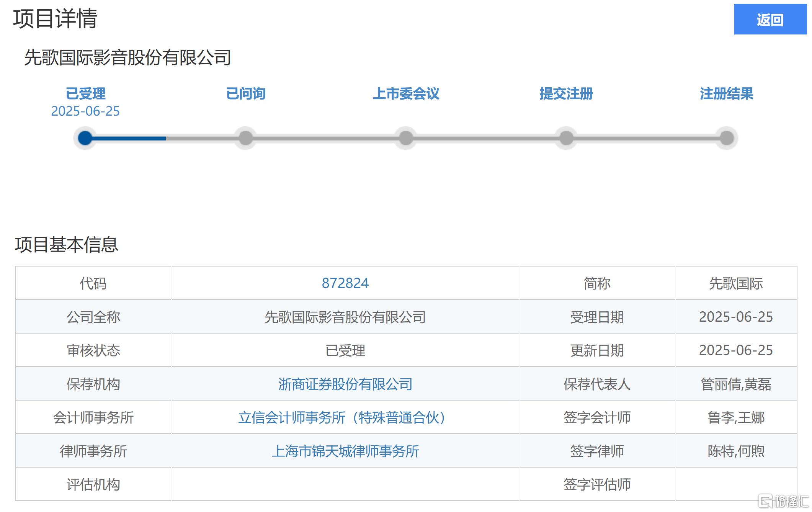
Task: Click 2025-06-25 in the 更新日期 row
Action: (x=736, y=350)
